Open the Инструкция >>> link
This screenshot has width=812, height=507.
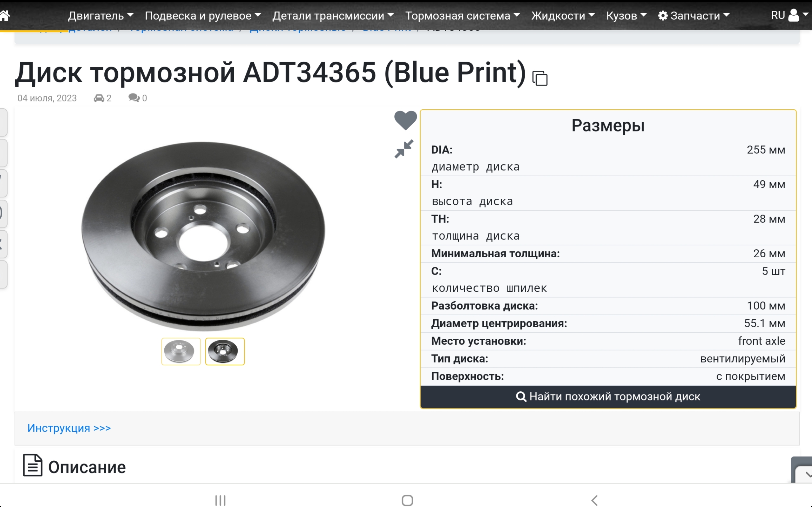pos(69,428)
